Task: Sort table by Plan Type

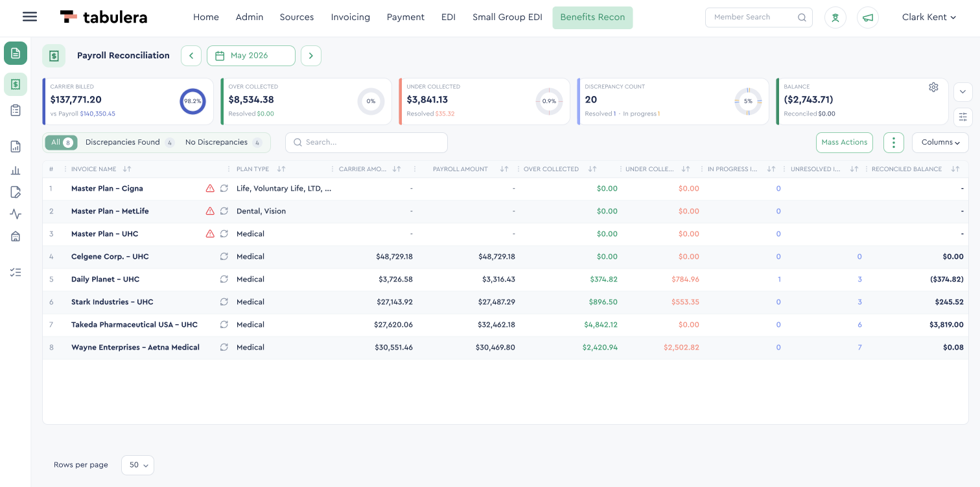Action: point(281,169)
